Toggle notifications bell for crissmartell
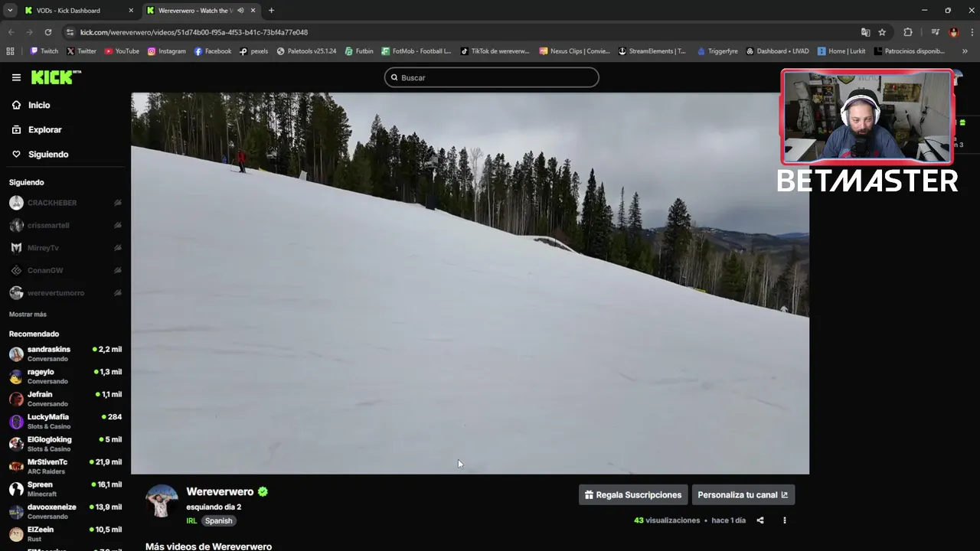 [x=118, y=225]
